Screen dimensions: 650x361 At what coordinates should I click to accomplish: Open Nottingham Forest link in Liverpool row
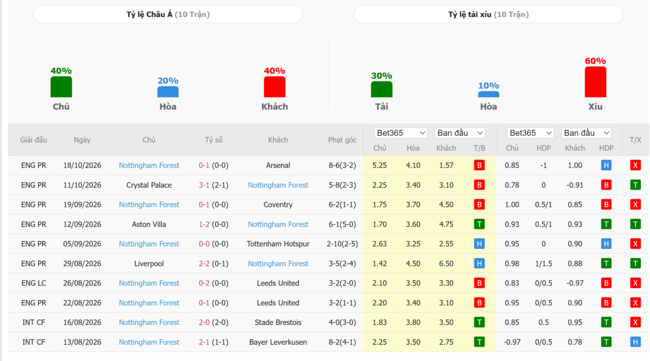click(278, 264)
